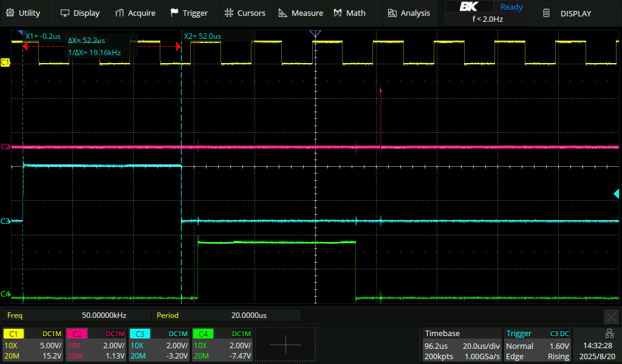Viewport: 622px width, 364px height.
Task: Click the Freq measurement label
Action: [x=15, y=315]
